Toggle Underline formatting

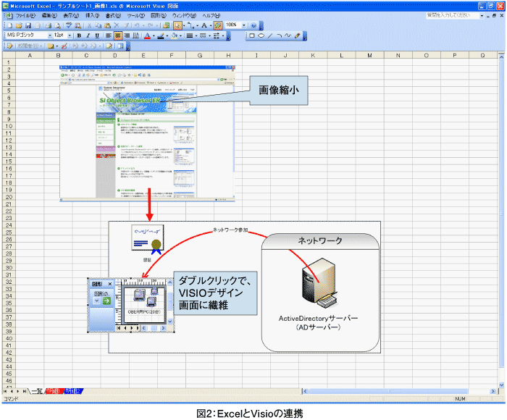97,36
